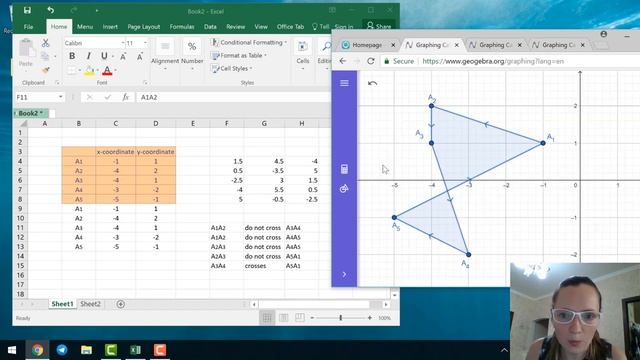Launch the Font settings dialog
The width and height of the screenshot is (640, 360).
145,83
